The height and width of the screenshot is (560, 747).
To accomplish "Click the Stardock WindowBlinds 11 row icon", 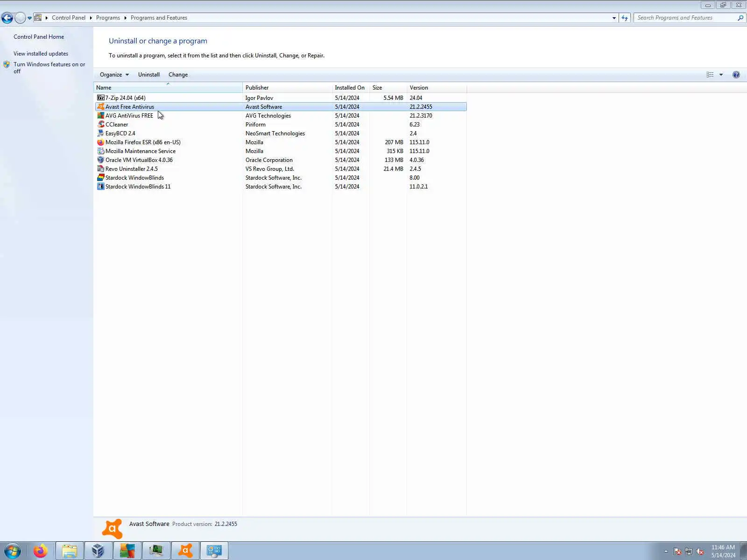I will point(100,187).
